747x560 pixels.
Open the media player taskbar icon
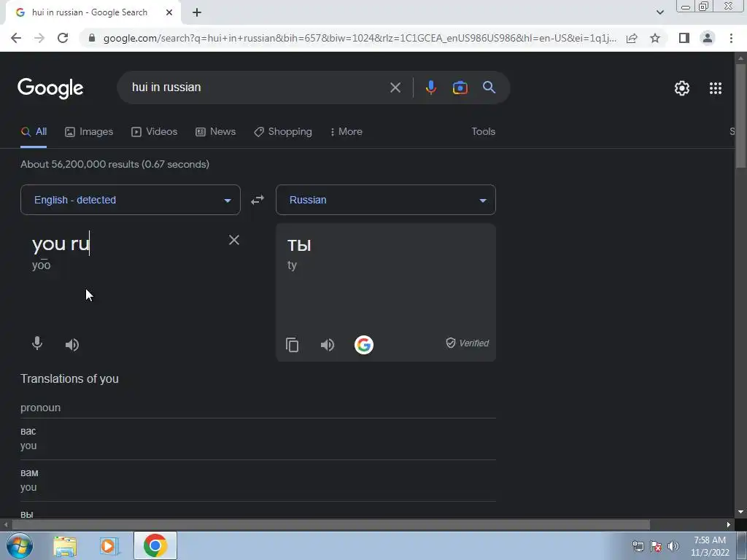click(108, 546)
